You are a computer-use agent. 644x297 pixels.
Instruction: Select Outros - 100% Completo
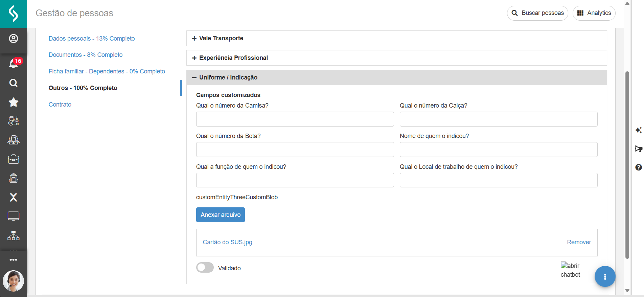point(83,88)
